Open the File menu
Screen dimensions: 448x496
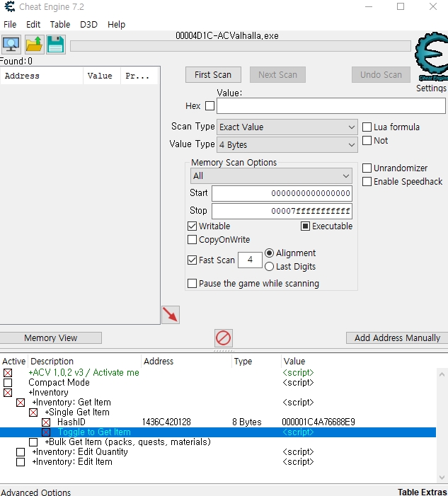[10, 24]
